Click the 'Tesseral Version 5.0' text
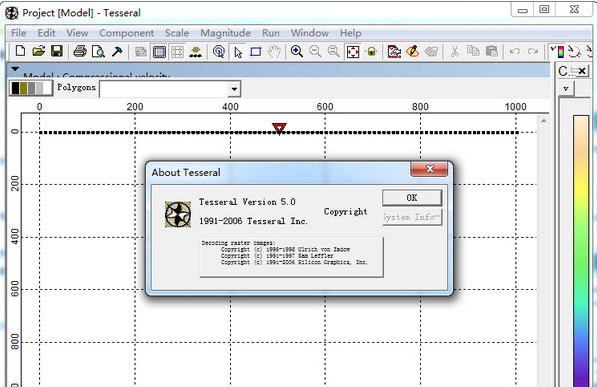This screenshot has width=597, height=387. coord(247,202)
